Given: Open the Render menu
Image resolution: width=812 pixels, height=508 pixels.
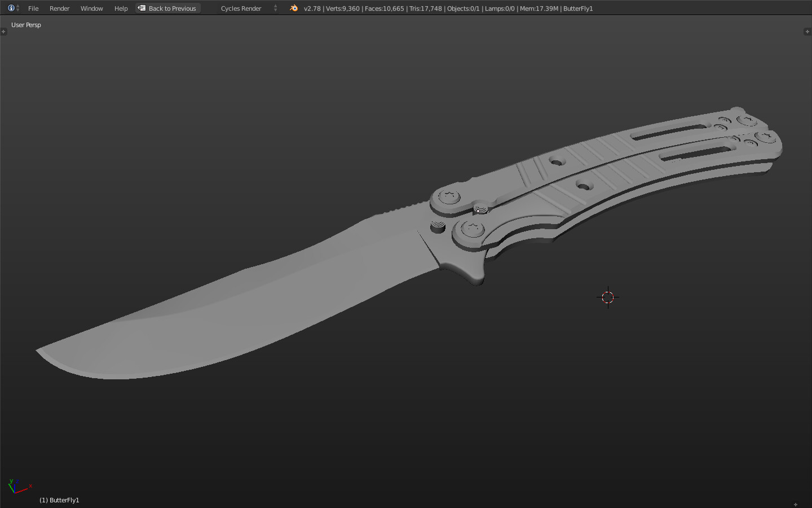Looking at the screenshot, I should pyautogui.click(x=59, y=8).
